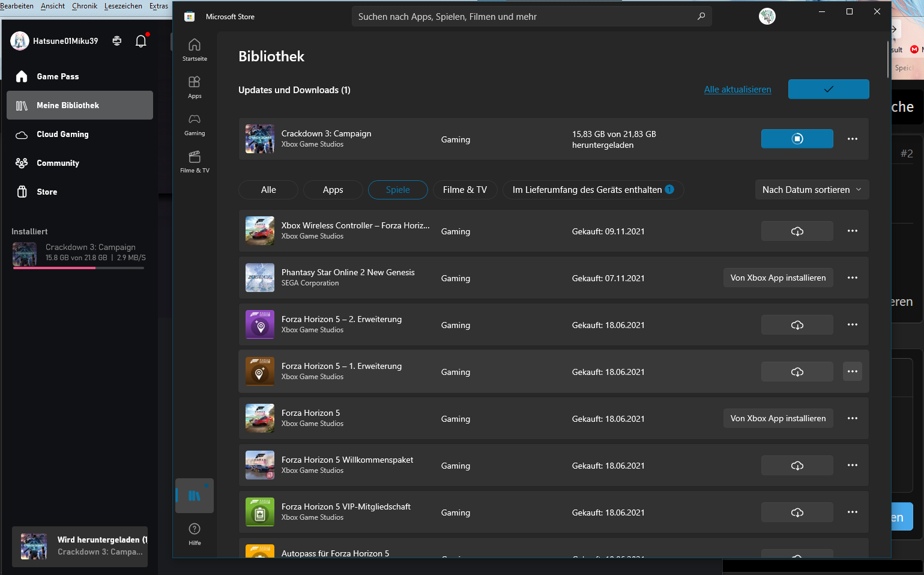Open the Chronik browser menu

85,6
